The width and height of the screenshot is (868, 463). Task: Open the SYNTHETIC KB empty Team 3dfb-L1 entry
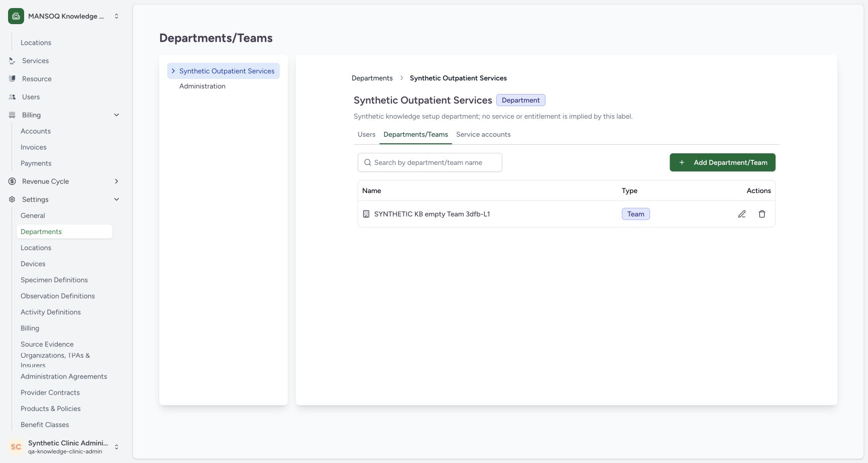(432, 214)
